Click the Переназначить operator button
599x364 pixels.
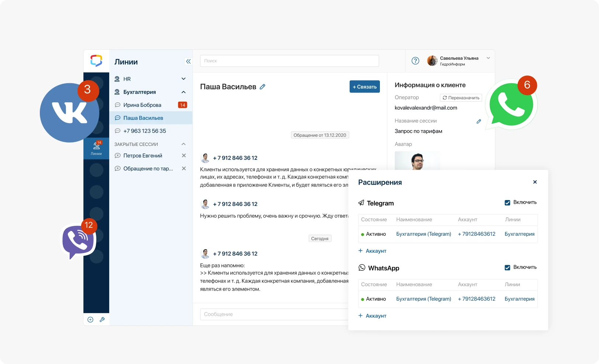click(x=461, y=98)
